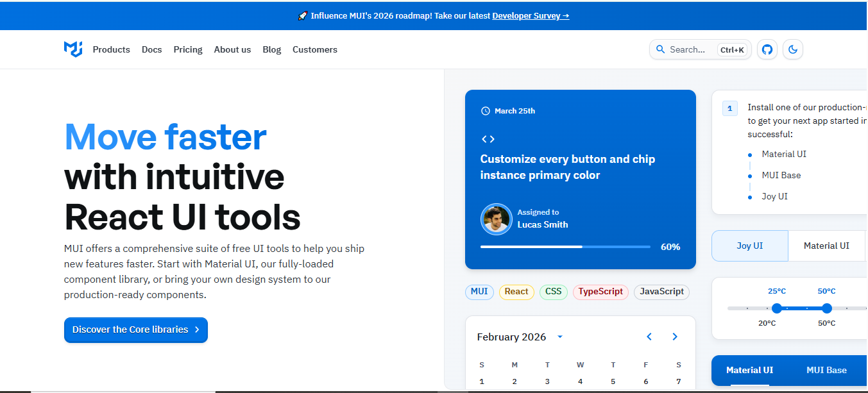Go to the previous month with the left chevron

pos(649,336)
